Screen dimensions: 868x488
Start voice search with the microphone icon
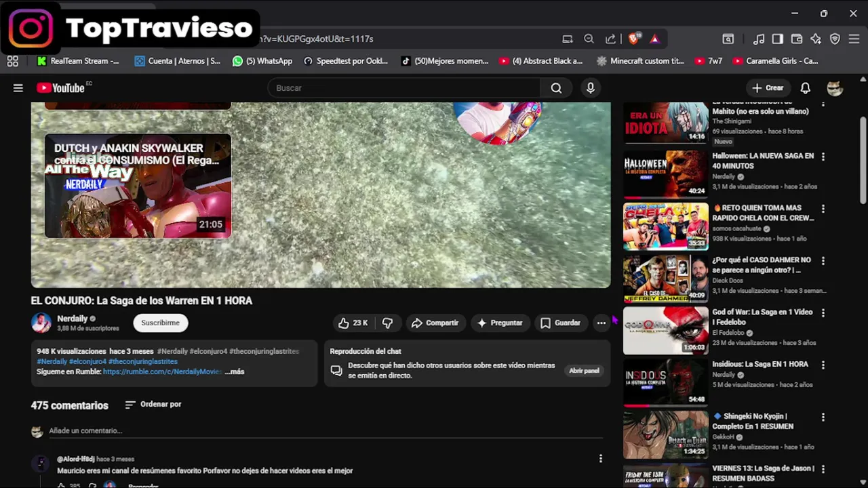(x=591, y=88)
